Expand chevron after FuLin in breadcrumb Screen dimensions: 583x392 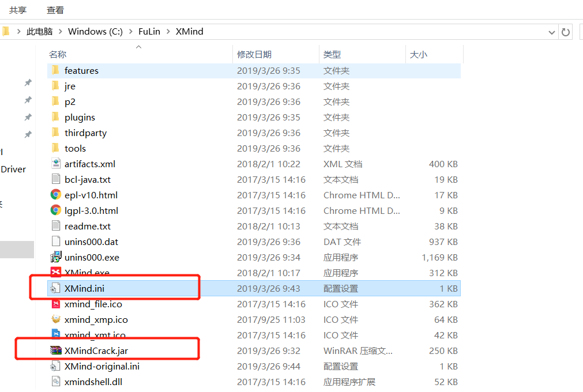168,32
